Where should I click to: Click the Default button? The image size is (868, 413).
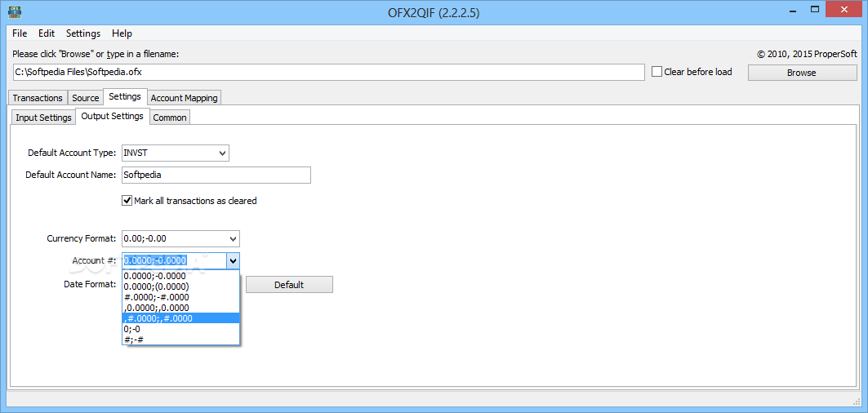(x=289, y=285)
